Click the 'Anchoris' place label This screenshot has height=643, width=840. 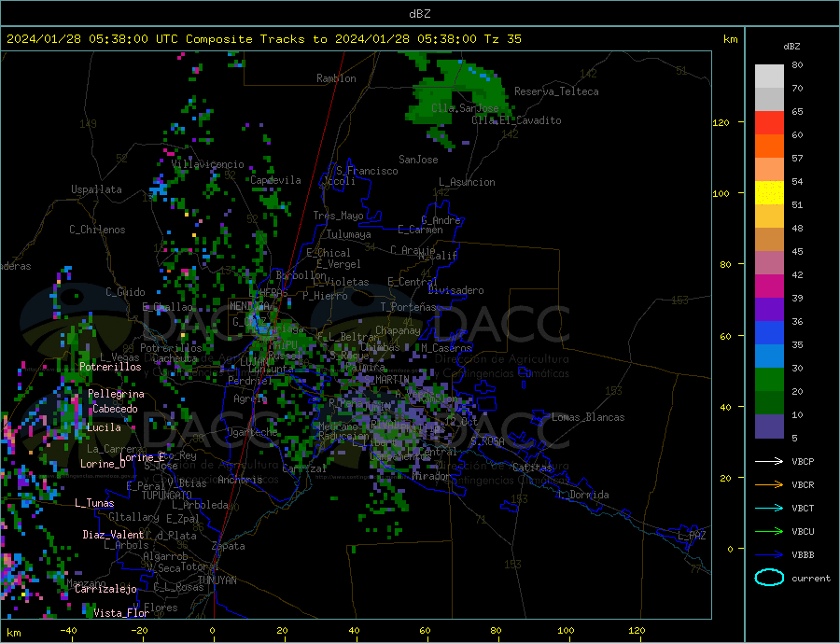(240, 480)
